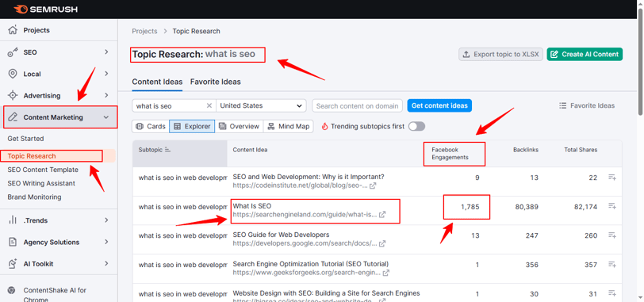
Task: Click the Content Marketing pencil icon
Action: [x=13, y=117]
